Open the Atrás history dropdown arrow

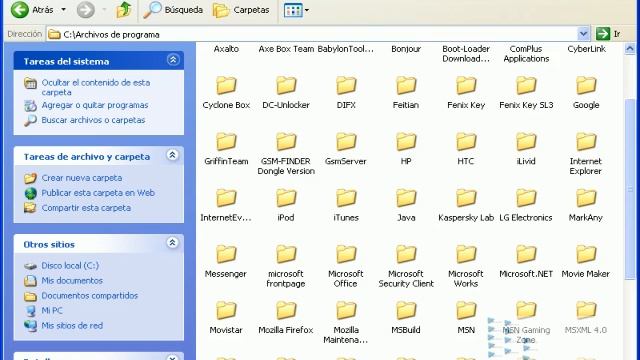pyautogui.click(x=63, y=10)
